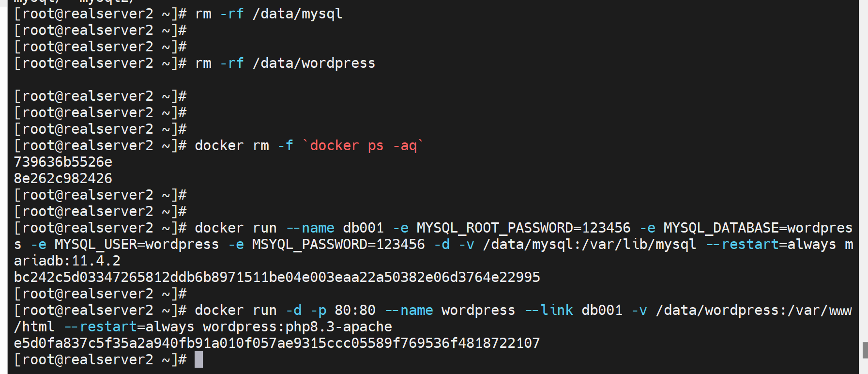Click the cursor block at the last prompt

(198, 359)
